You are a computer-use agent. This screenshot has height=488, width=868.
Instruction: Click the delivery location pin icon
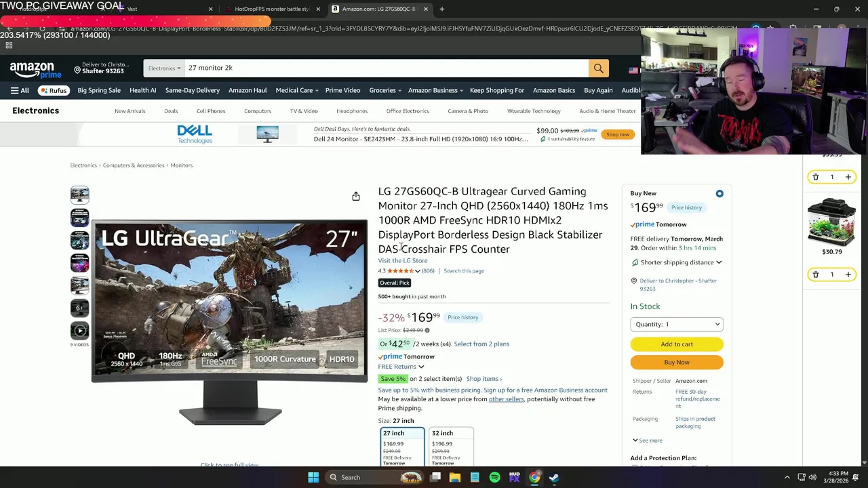[77, 70]
